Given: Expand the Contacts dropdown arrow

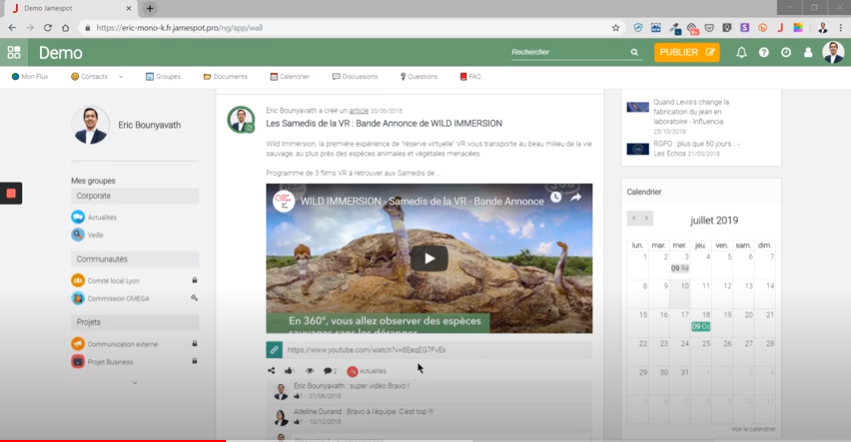Looking at the screenshot, I should [121, 77].
